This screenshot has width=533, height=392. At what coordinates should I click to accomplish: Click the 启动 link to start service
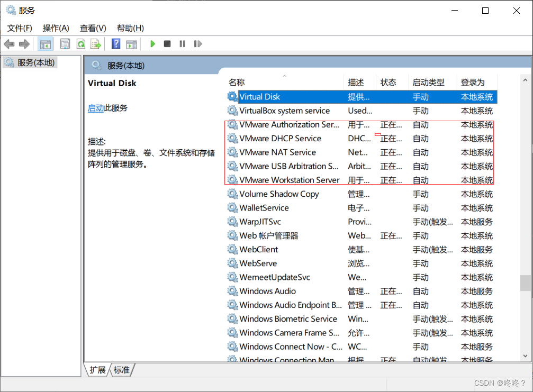tap(95, 108)
